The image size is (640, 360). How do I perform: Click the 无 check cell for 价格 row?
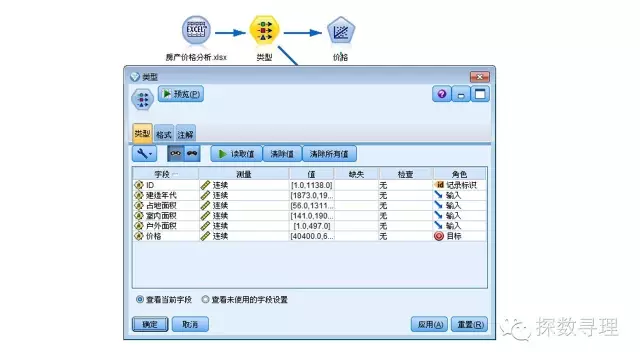click(x=405, y=236)
